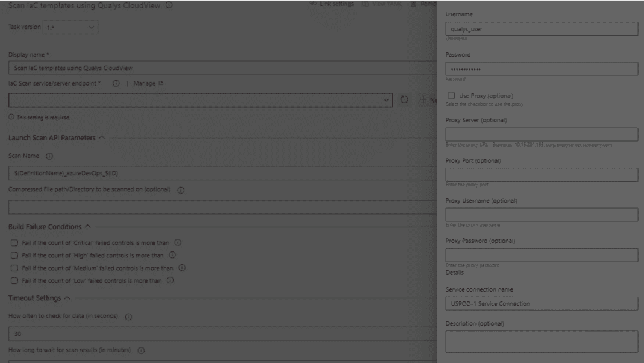Refresh the service endpoint list
The width and height of the screenshot is (644, 363).
click(x=404, y=99)
